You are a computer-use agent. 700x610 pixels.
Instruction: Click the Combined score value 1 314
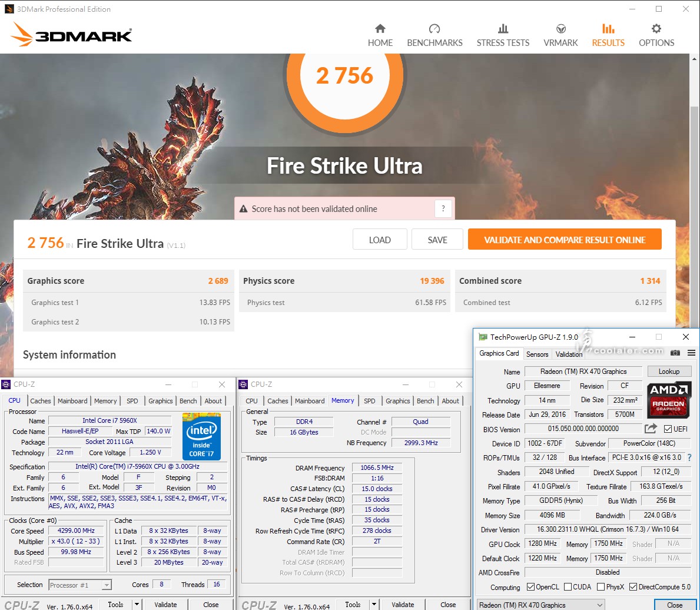tap(650, 281)
